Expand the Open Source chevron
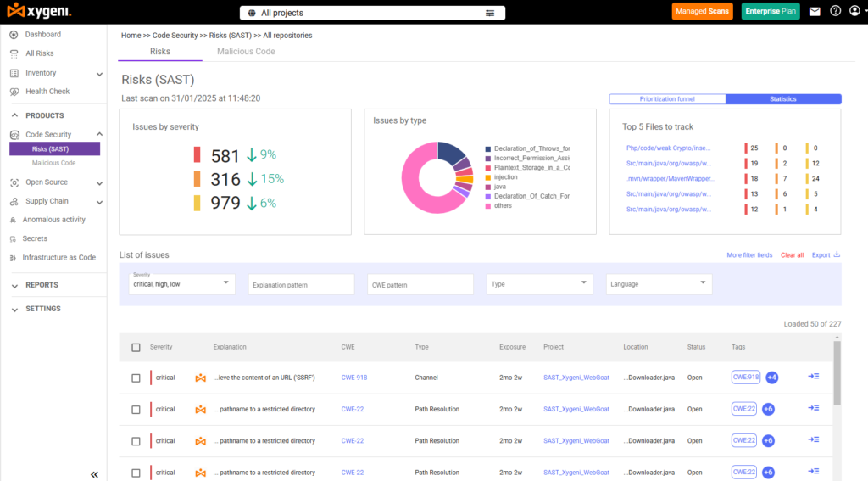The height and width of the screenshot is (481, 868). [x=100, y=183]
